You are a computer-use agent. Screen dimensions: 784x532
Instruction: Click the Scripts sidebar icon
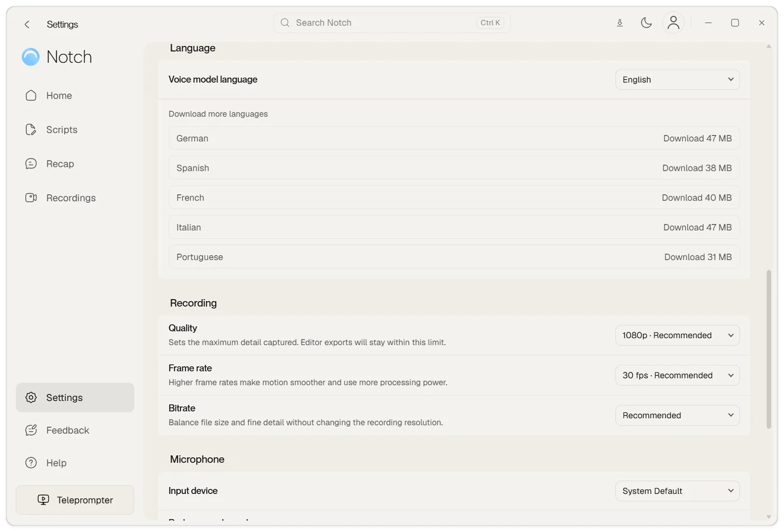click(x=31, y=129)
